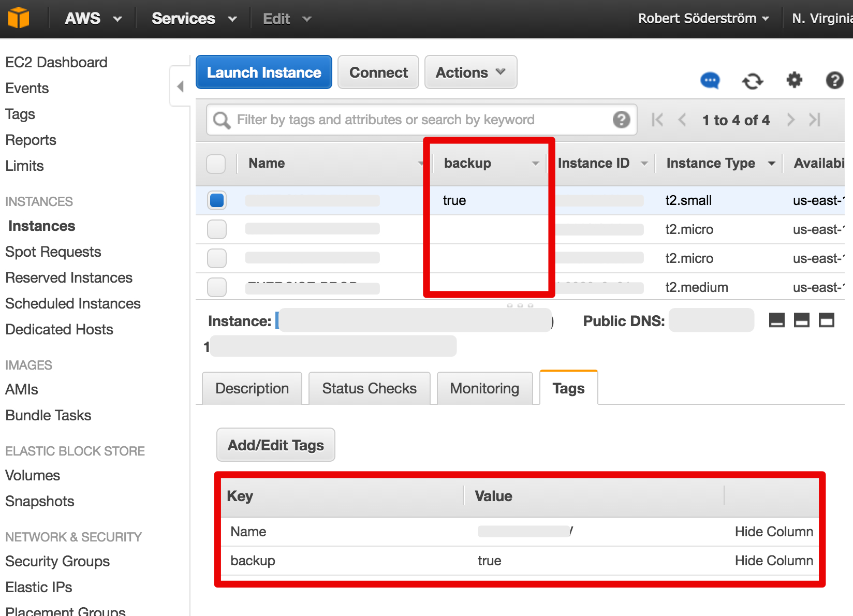
Task: Open the Edit dropdown in top bar
Action: tap(287, 19)
